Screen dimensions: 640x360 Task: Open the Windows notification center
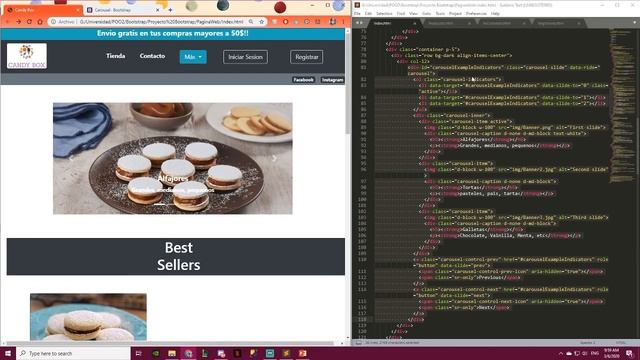pyautogui.click(x=630, y=353)
